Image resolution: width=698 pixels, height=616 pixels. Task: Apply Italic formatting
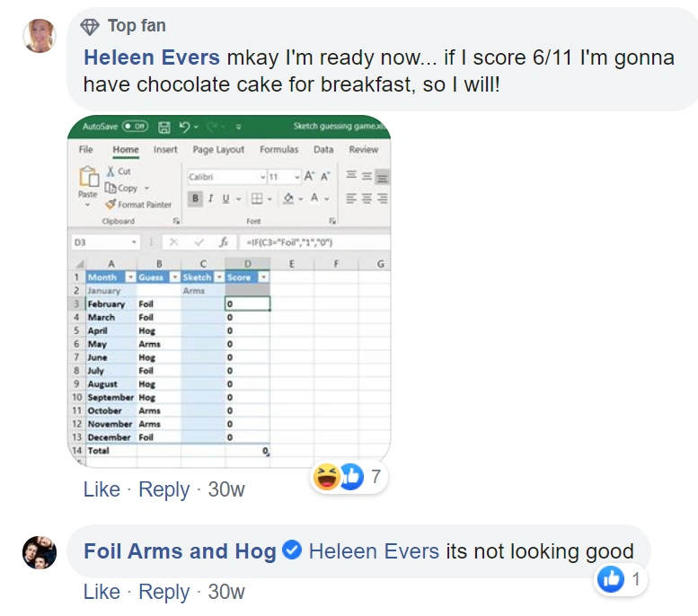pyautogui.click(x=210, y=198)
